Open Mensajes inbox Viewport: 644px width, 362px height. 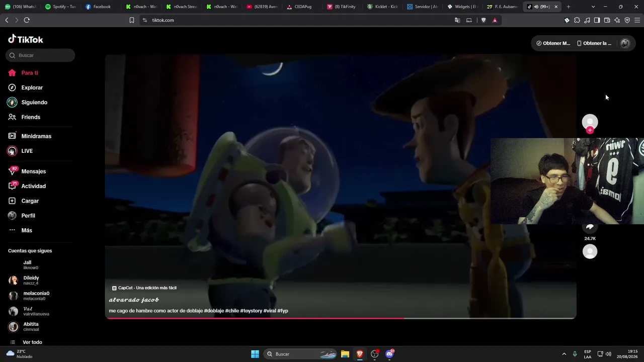point(33,171)
